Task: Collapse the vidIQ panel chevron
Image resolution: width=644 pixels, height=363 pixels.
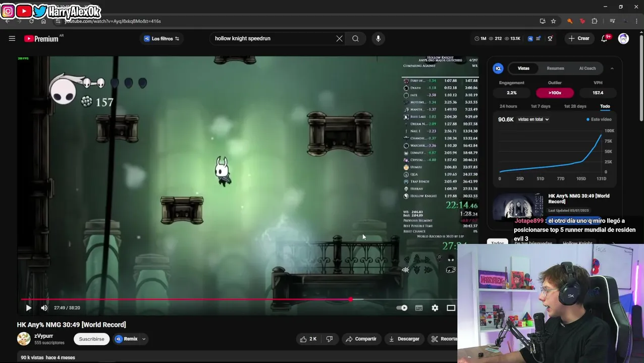Action: [612, 68]
